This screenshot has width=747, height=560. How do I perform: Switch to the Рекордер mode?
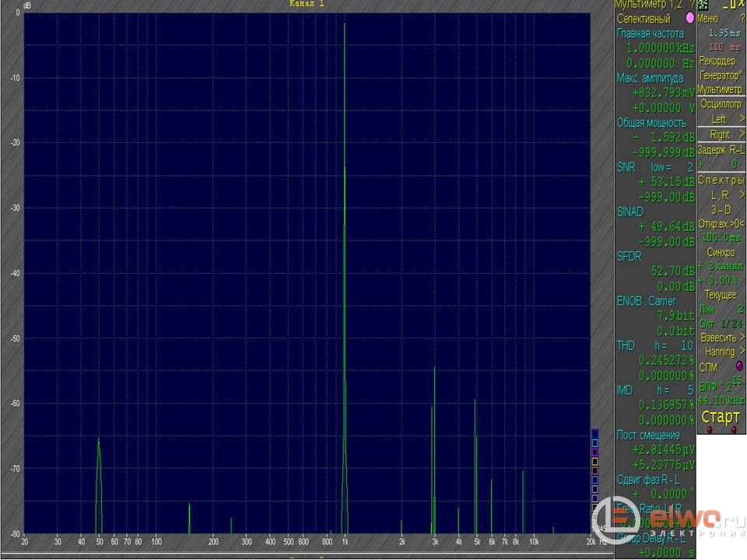tap(717, 61)
